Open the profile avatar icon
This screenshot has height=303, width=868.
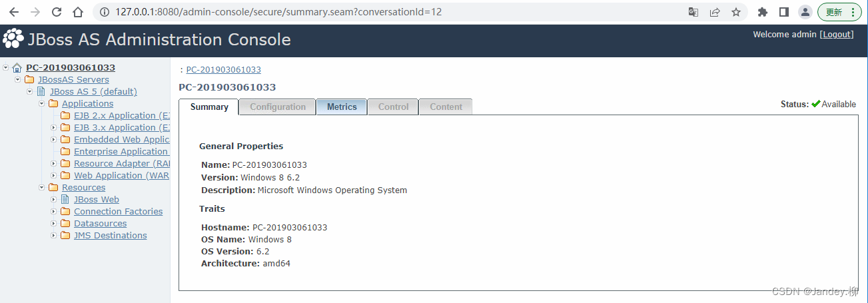tap(805, 12)
